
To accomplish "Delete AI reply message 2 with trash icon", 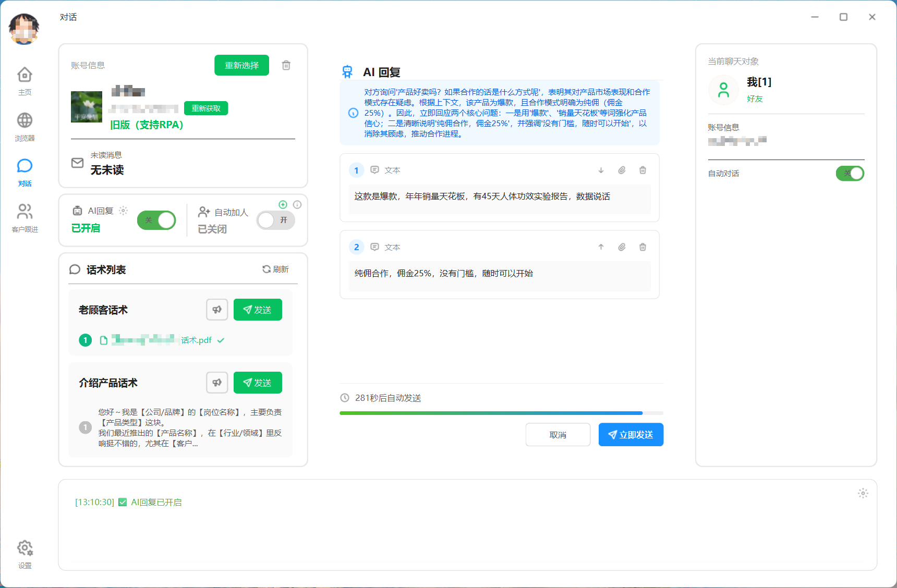I will [x=643, y=247].
